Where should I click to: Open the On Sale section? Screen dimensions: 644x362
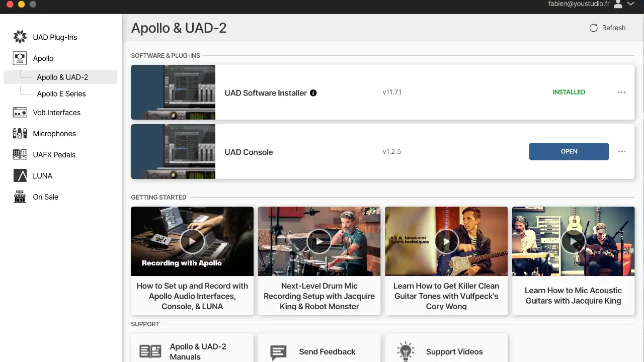click(46, 197)
